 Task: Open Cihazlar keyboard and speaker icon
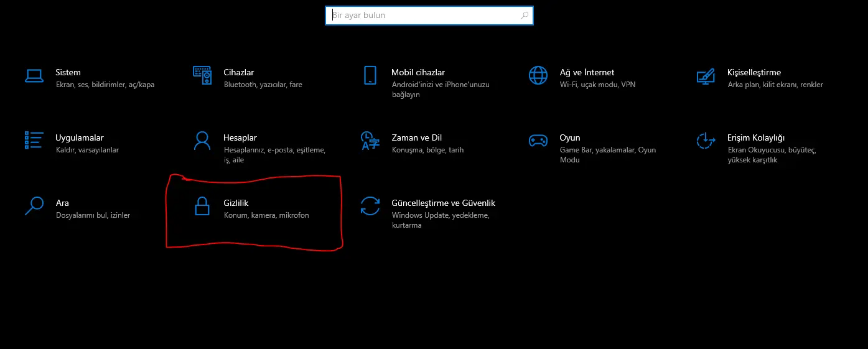[202, 75]
